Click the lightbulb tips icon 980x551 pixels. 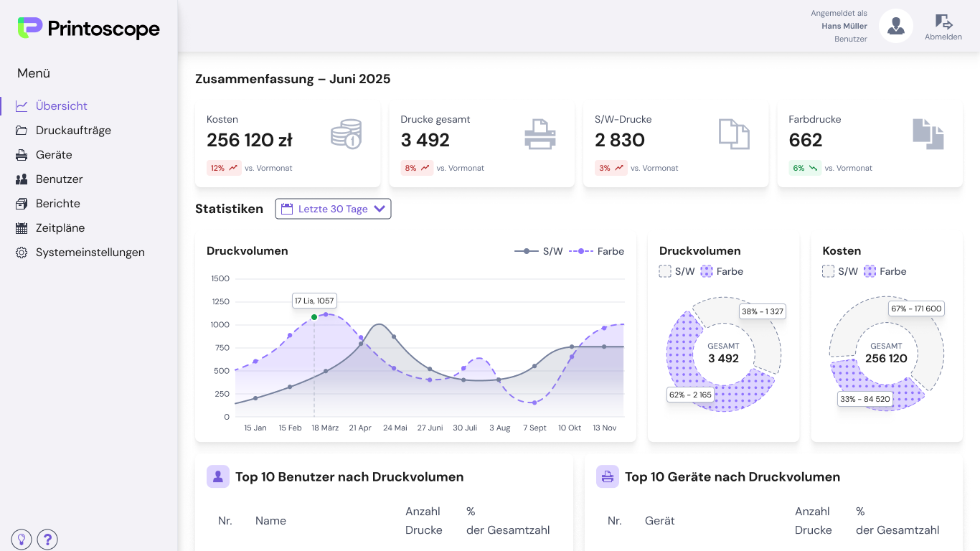pos(22,540)
